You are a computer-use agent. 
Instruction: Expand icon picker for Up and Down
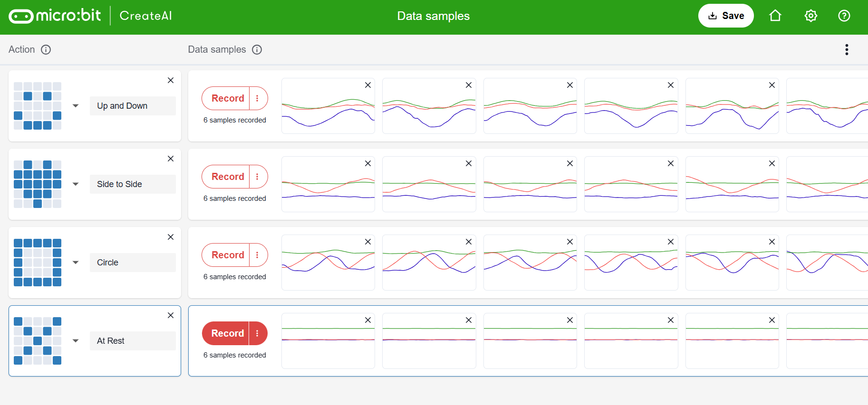coord(76,106)
